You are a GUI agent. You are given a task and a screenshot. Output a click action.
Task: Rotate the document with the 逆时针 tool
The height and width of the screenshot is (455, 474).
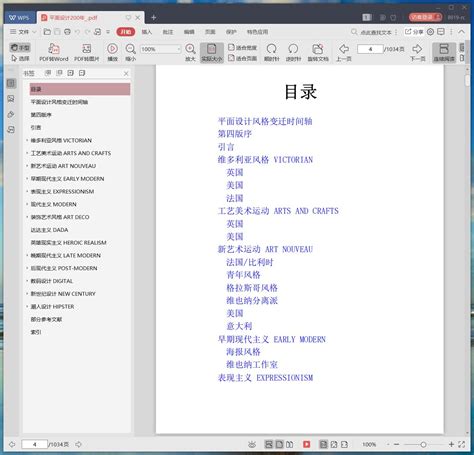coord(293,52)
